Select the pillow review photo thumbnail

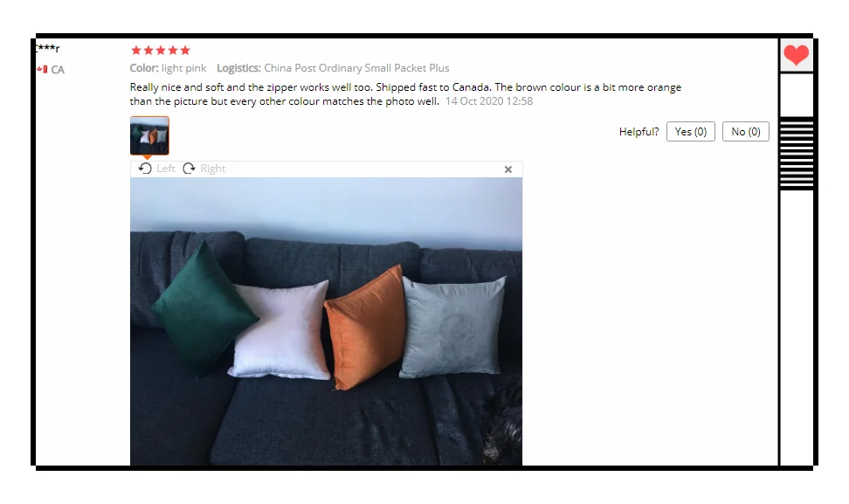(x=149, y=135)
